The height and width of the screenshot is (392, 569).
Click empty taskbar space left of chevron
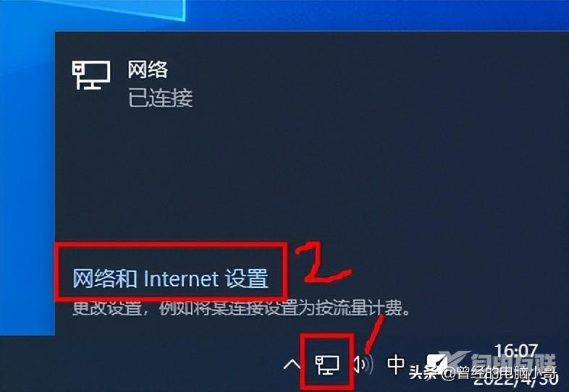tap(146, 364)
